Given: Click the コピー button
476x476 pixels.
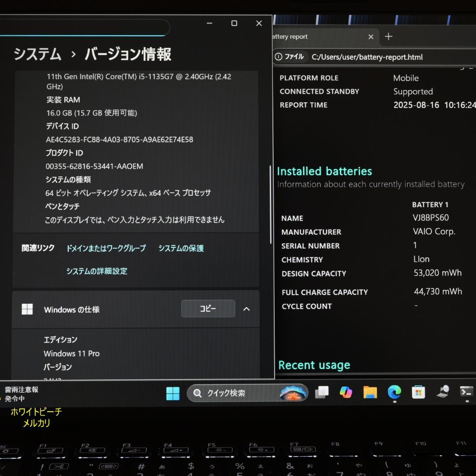Looking at the screenshot, I should [208, 309].
